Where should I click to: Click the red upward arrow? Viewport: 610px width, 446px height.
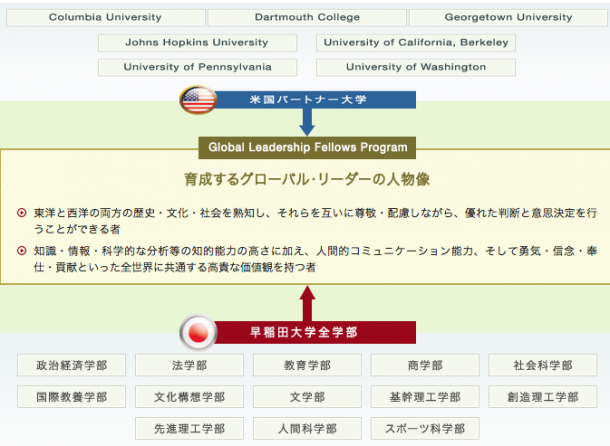(x=307, y=304)
